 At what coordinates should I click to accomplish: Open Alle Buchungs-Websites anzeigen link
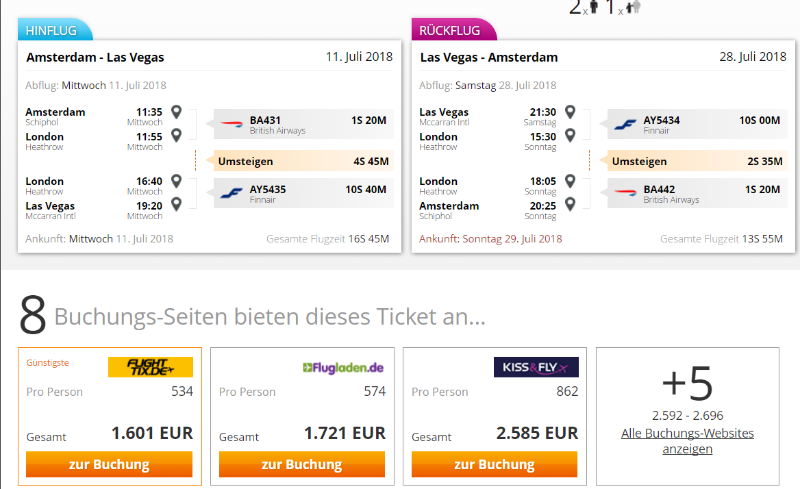point(687,441)
